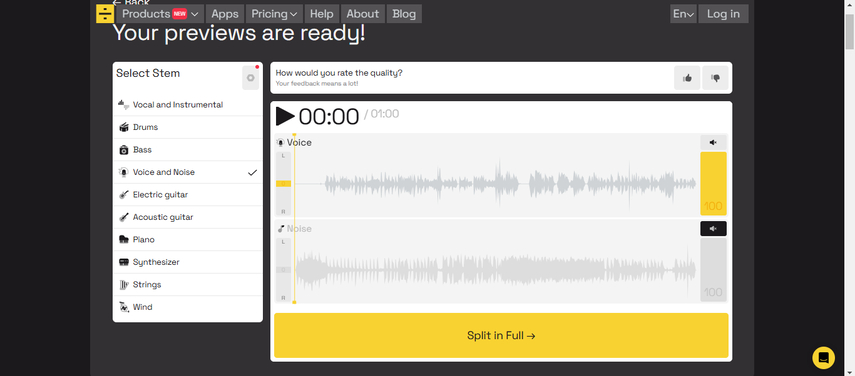Click the 01:00 total duration text
Viewport: 855px width, 376px height.
(x=384, y=114)
